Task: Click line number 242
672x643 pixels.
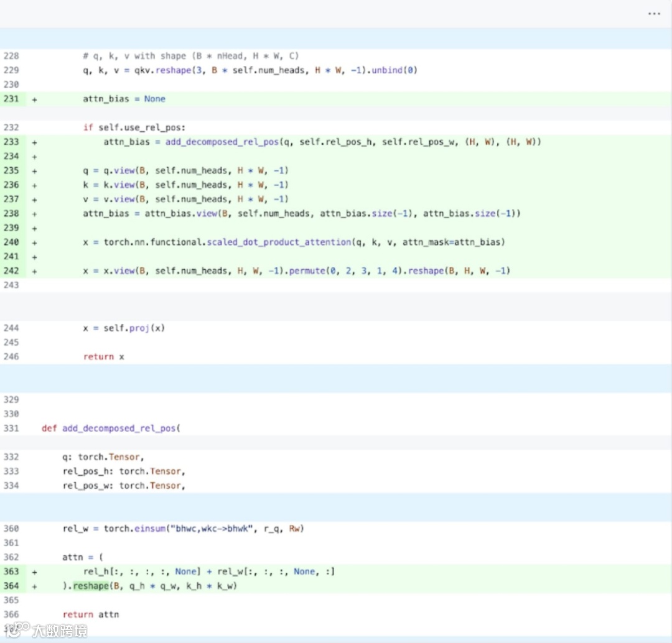Action: pos(11,271)
